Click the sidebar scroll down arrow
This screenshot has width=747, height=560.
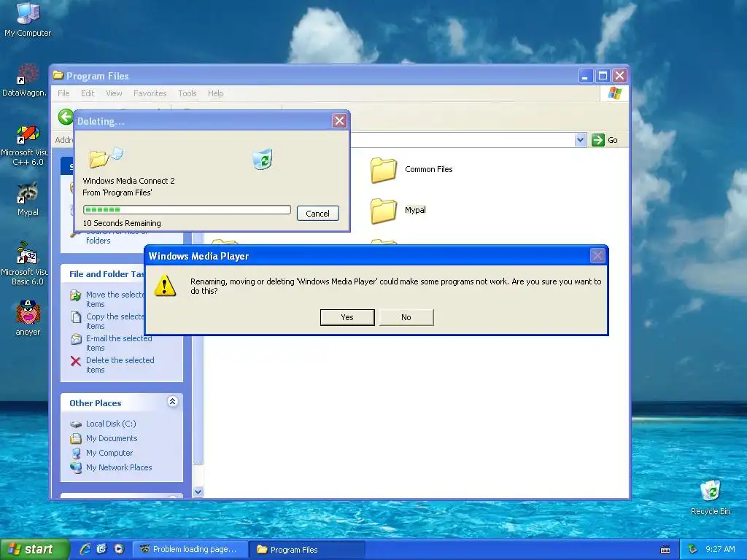198,492
